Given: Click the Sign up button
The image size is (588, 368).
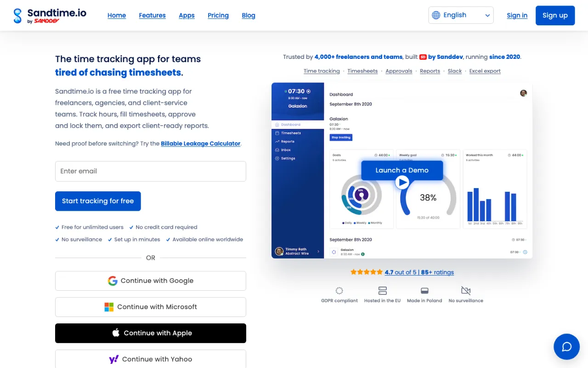Looking at the screenshot, I should [x=555, y=16].
